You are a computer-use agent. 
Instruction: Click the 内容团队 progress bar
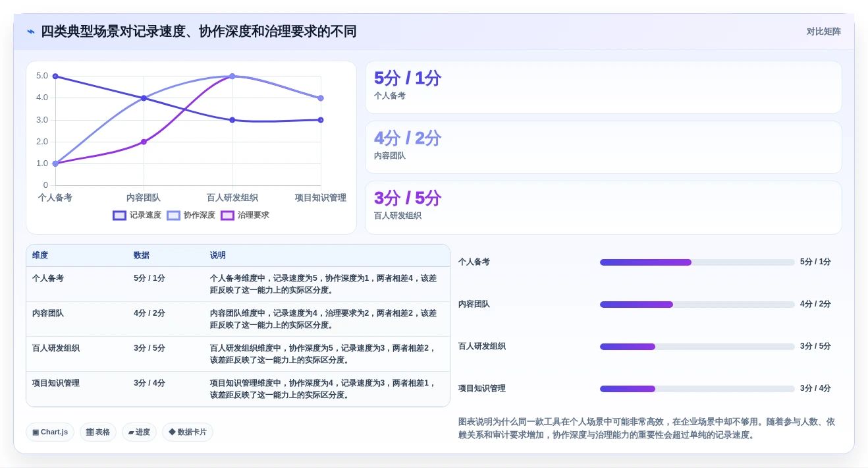coord(697,305)
